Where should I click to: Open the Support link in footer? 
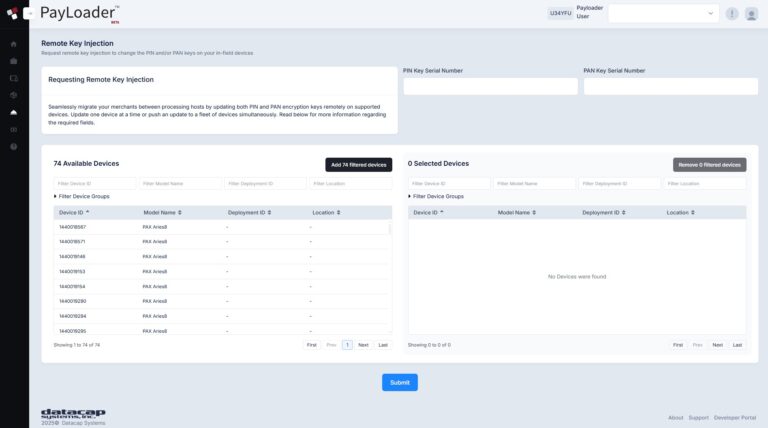pyautogui.click(x=698, y=418)
